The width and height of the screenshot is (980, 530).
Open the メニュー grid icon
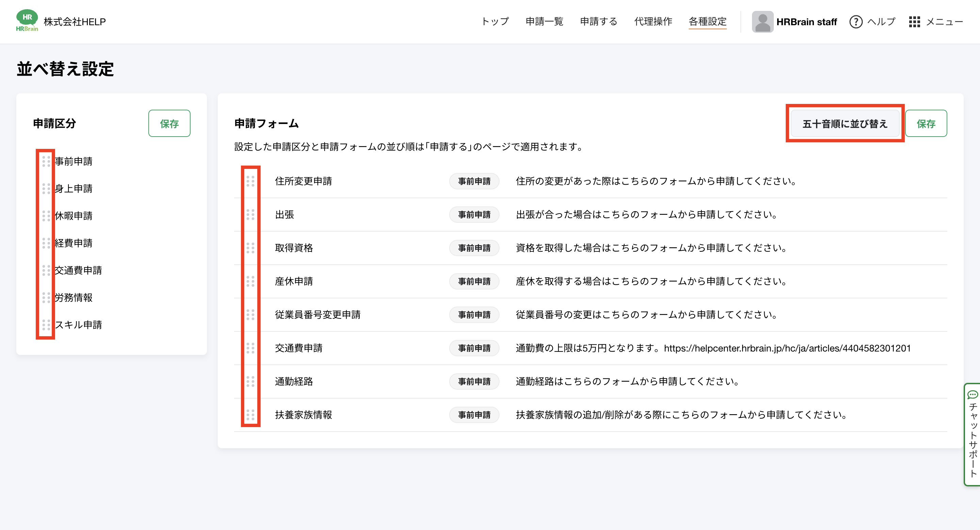(x=914, y=22)
